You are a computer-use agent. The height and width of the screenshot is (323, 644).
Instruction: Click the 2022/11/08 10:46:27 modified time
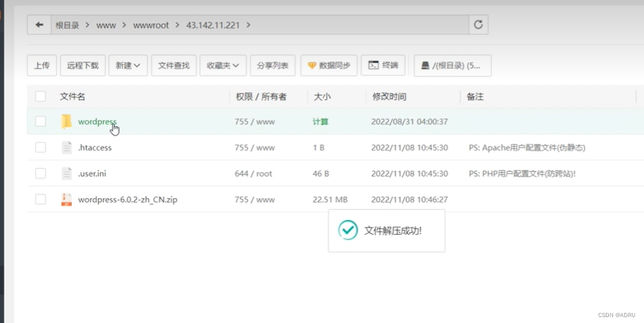(409, 199)
